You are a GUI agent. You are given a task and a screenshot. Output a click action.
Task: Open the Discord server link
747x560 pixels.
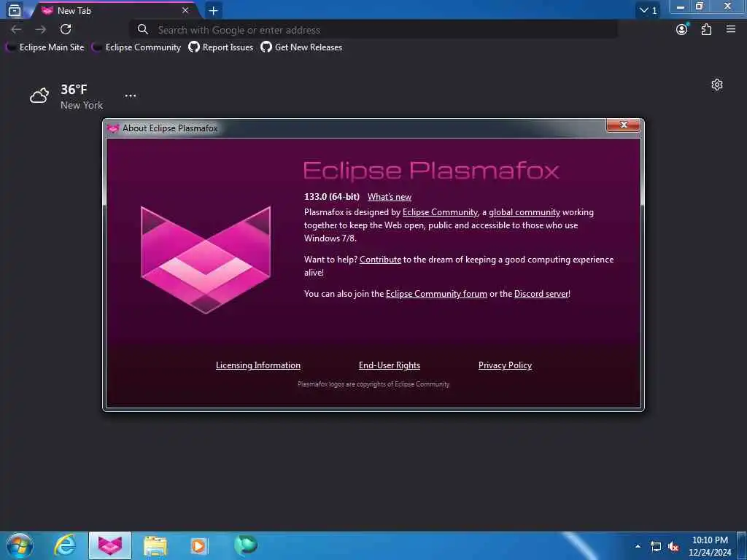point(541,294)
